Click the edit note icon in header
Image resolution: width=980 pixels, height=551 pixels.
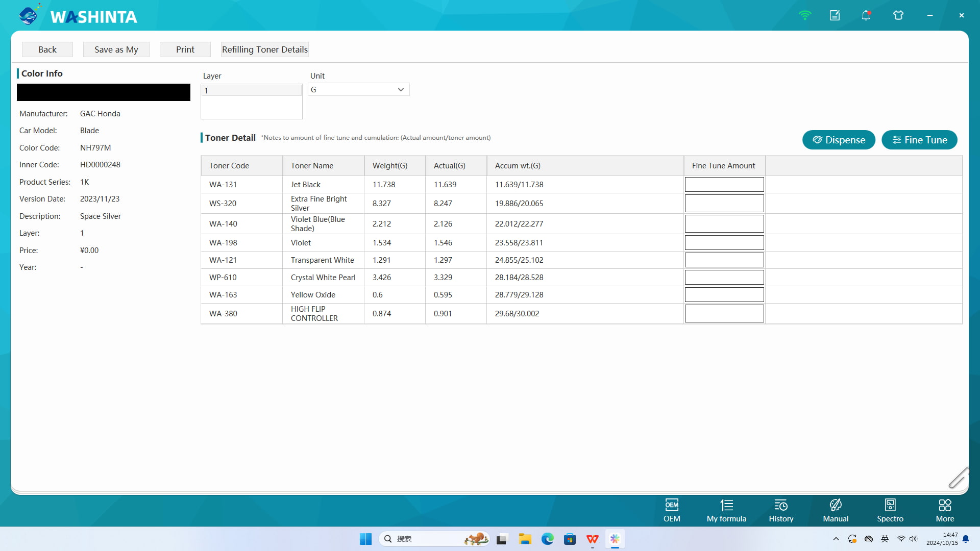point(835,15)
